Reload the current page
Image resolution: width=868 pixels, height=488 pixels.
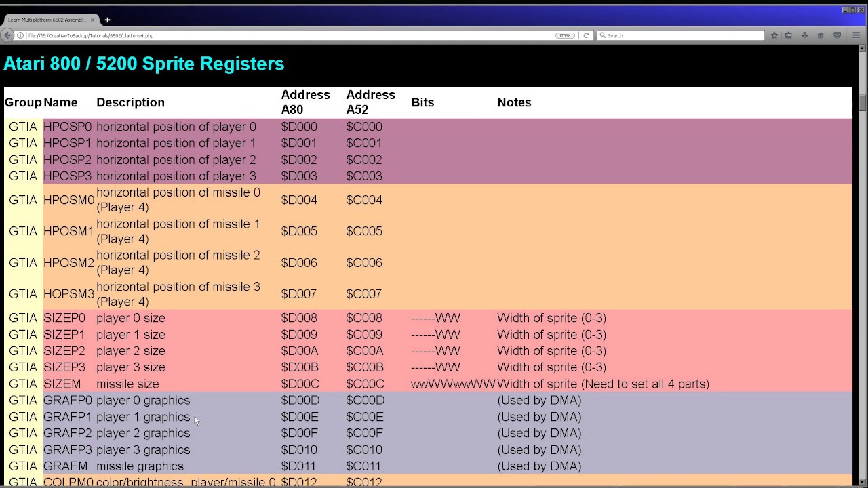tap(586, 35)
